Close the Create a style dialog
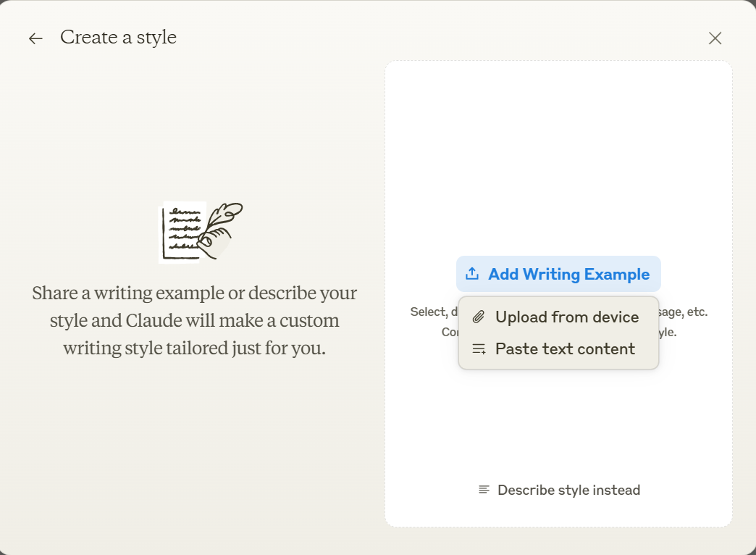The width and height of the screenshot is (756, 555). click(x=715, y=38)
